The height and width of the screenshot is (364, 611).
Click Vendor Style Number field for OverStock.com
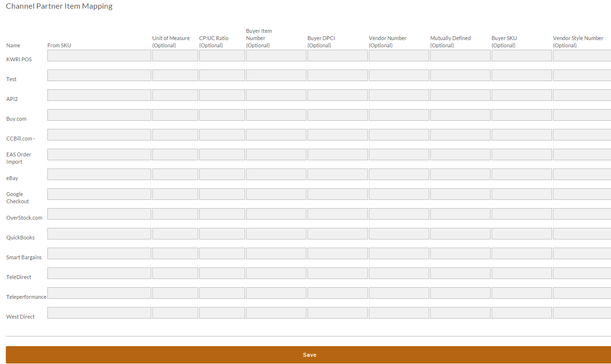(582, 214)
